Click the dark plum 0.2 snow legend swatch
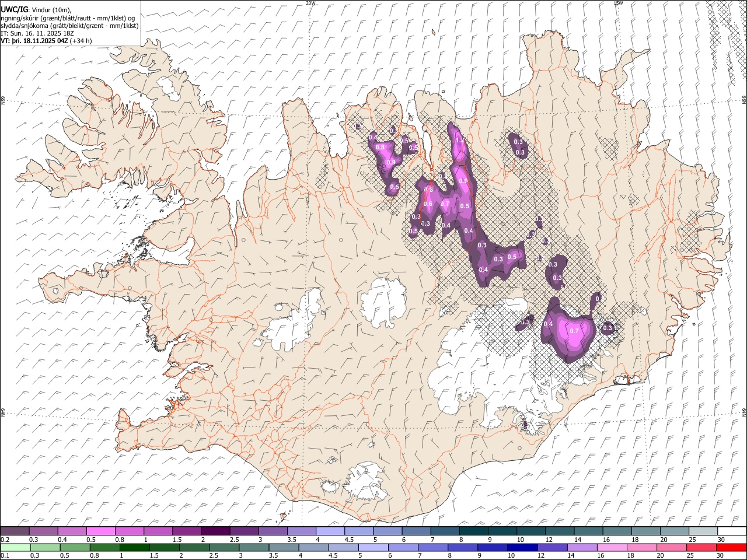The image size is (747, 560). pyautogui.click(x=15, y=531)
